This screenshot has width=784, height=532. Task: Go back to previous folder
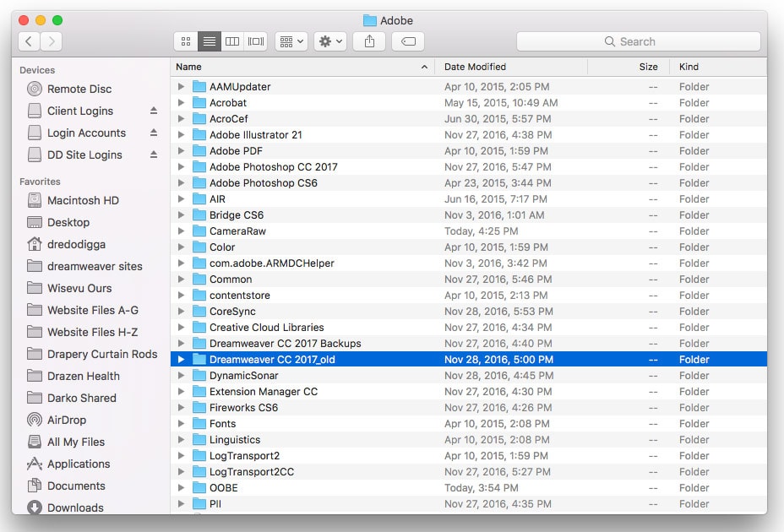(x=29, y=41)
